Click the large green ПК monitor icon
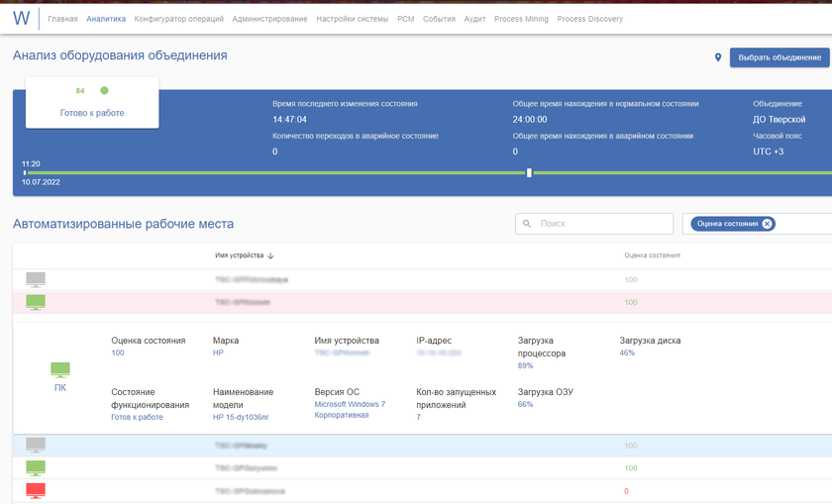The image size is (832, 504). point(60,370)
